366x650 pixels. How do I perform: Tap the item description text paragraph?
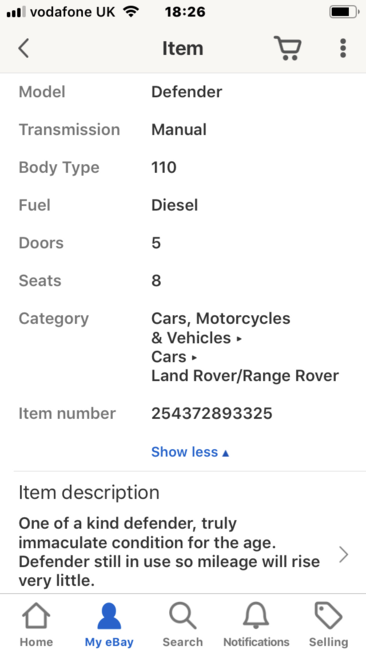point(169,552)
